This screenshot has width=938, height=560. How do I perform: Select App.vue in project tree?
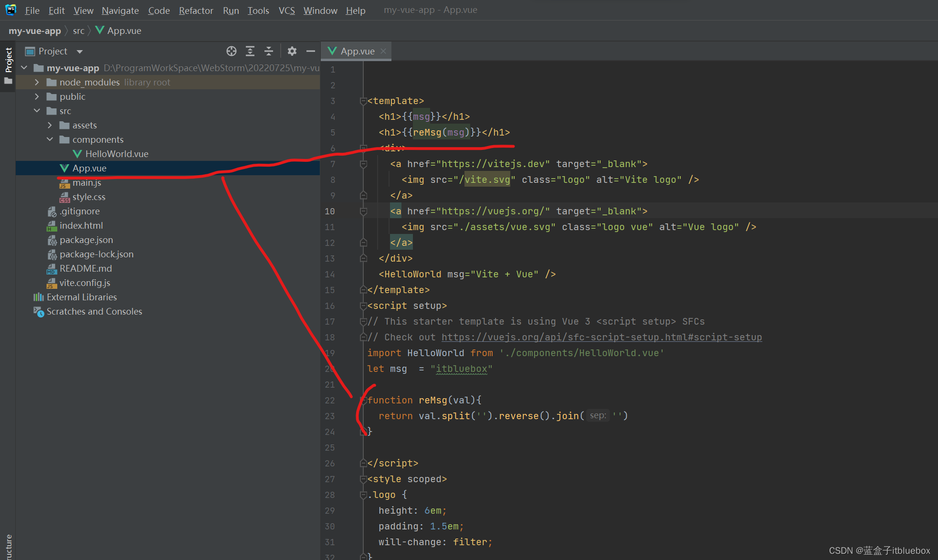(90, 168)
